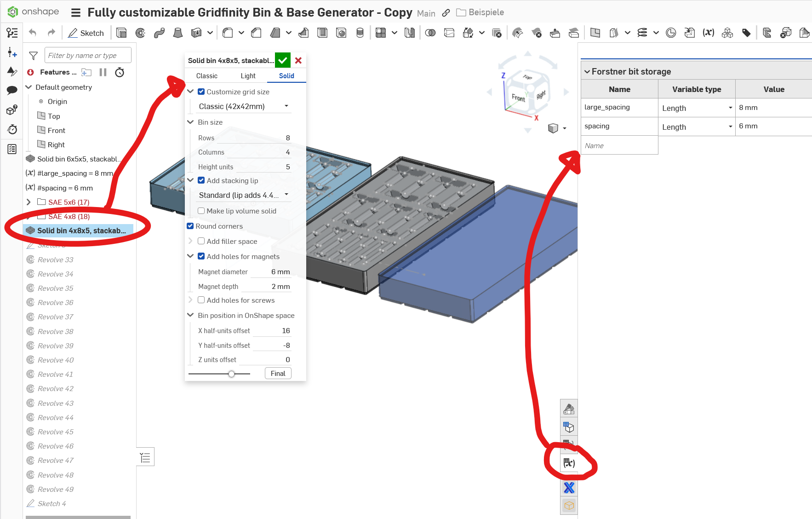
Task: Toggle Customize grid size checkbox
Action: [x=201, y=92]
